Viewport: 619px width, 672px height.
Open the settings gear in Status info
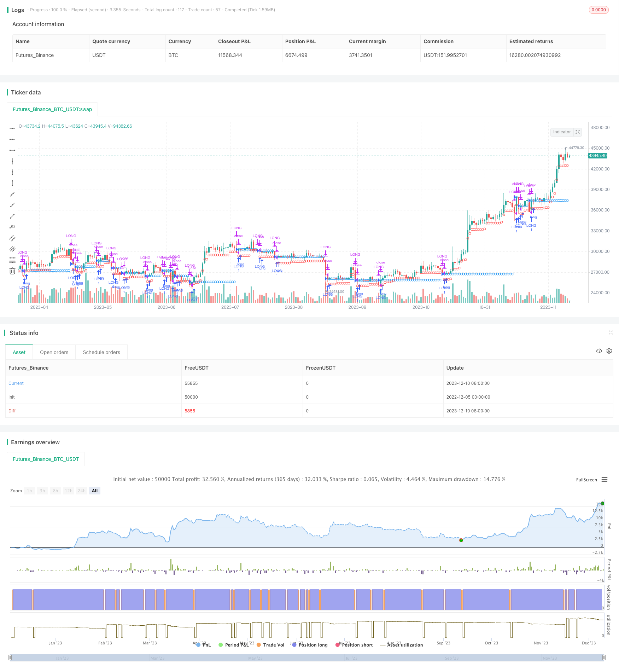click(x=609, y=351)
